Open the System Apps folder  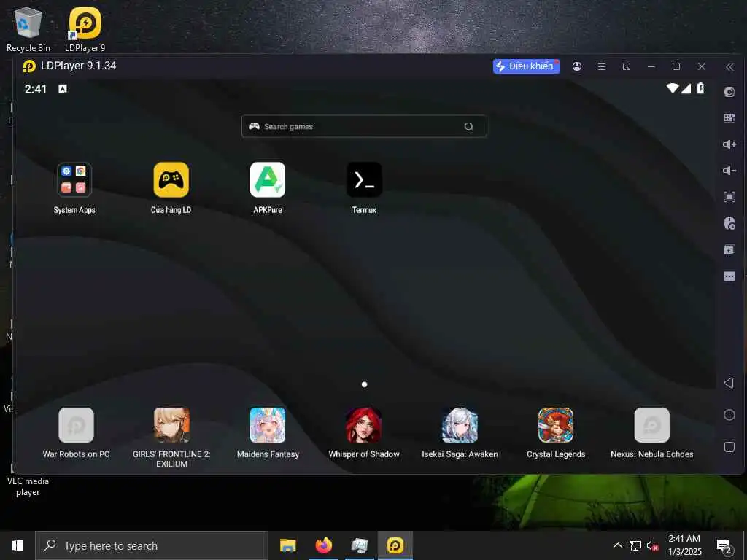click(74, 180)
